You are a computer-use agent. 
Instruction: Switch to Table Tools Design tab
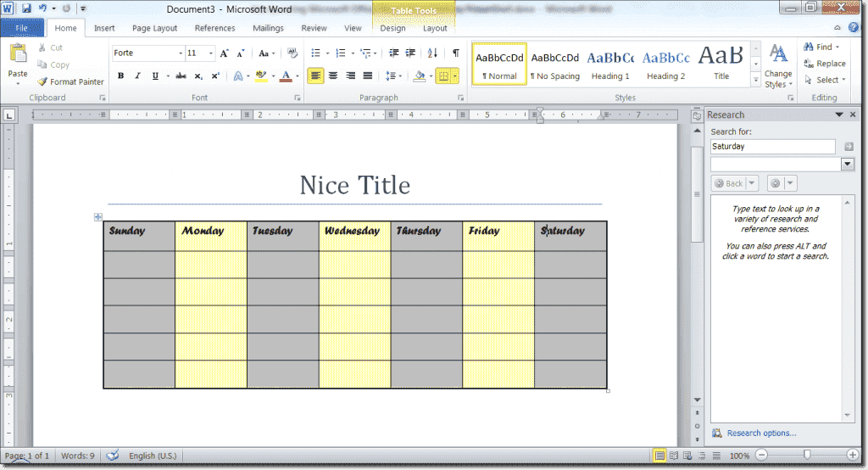pos(392,28)
